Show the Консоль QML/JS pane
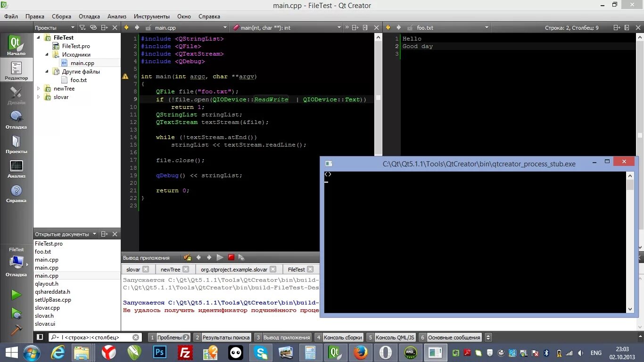Screen dimensions: 644x362 point(391,337)
